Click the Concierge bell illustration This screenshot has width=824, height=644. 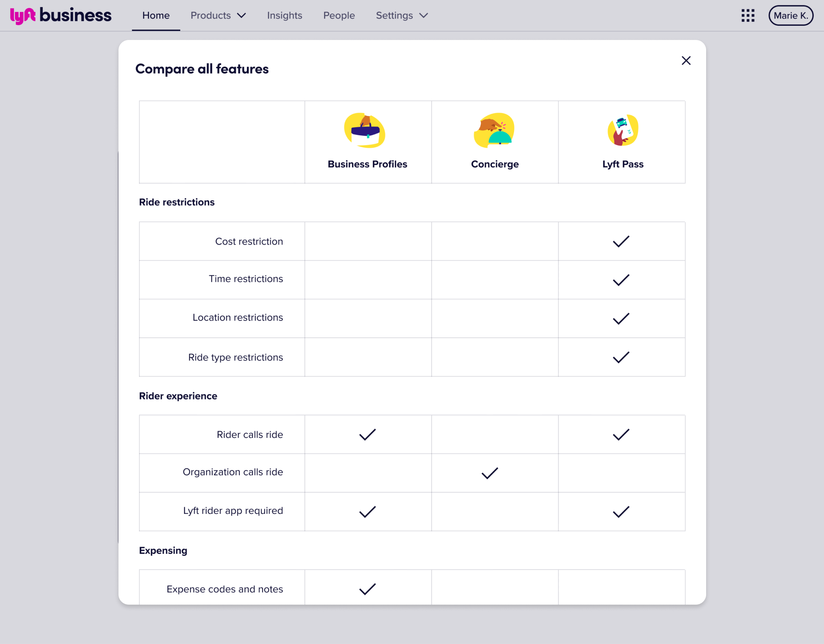(x=494, y=130)
